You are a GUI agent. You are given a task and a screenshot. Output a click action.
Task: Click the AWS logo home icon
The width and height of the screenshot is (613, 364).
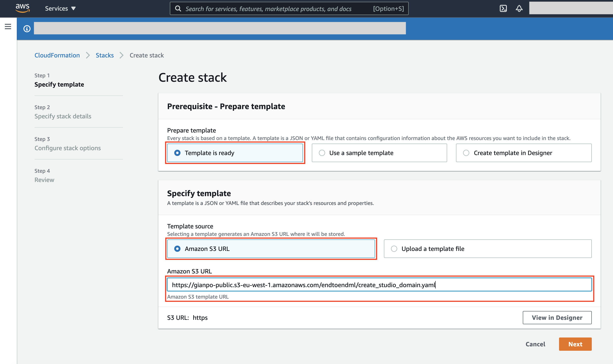23,8
